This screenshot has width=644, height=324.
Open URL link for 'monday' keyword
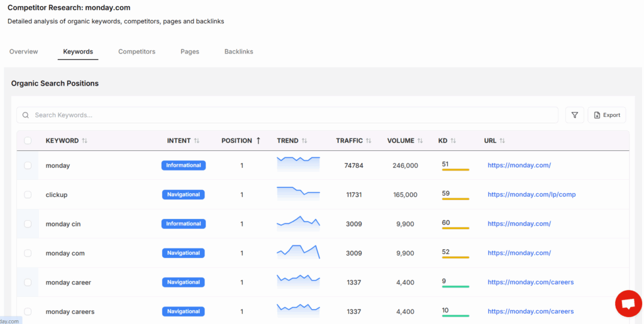click(519, 165)
